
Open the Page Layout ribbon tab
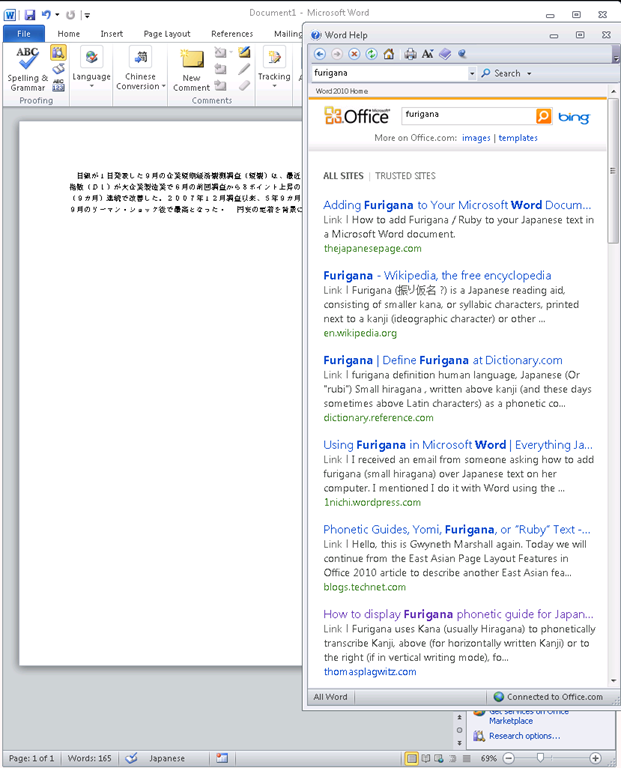click(167, 34)
